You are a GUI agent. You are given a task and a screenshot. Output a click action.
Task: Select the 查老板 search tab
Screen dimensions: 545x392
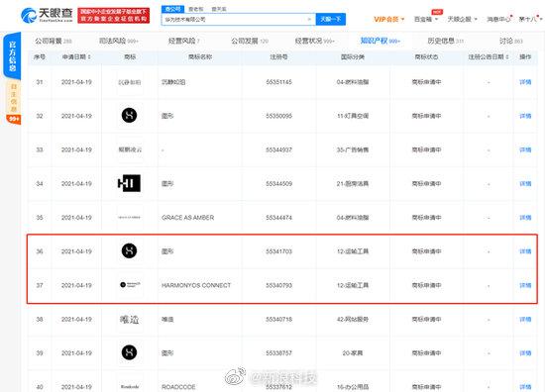tap(196, 9)
